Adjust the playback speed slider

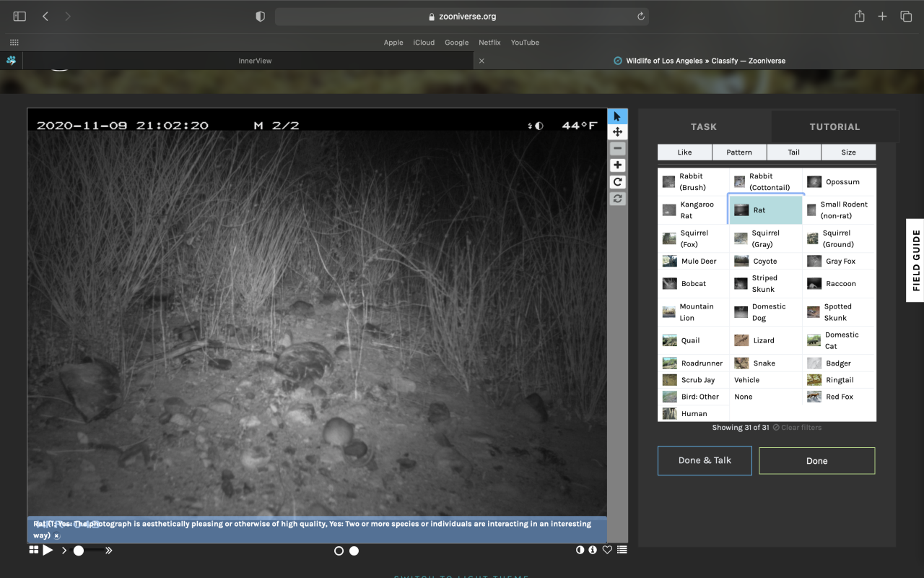(79, 551)
